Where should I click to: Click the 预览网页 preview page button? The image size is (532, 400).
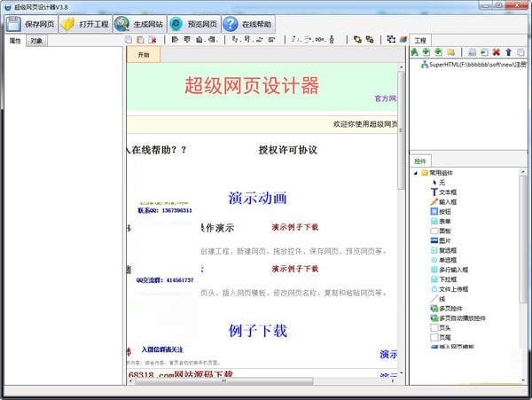[193, 24]
